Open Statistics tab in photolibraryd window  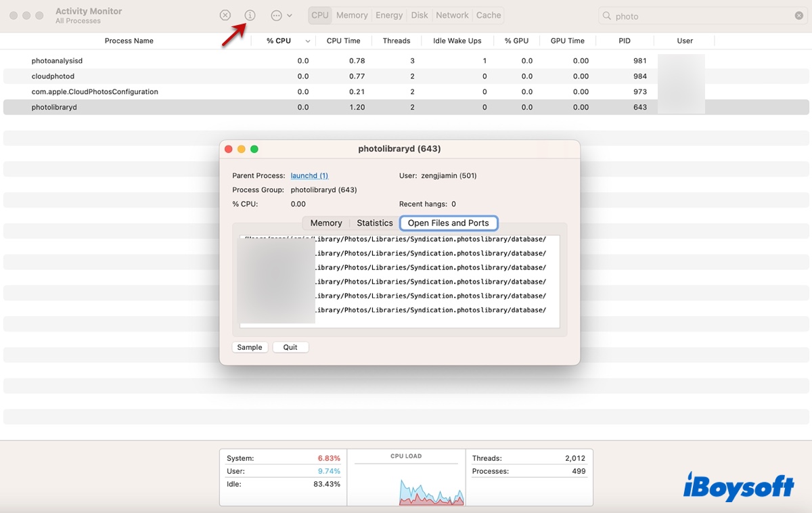tap(374, 223)
